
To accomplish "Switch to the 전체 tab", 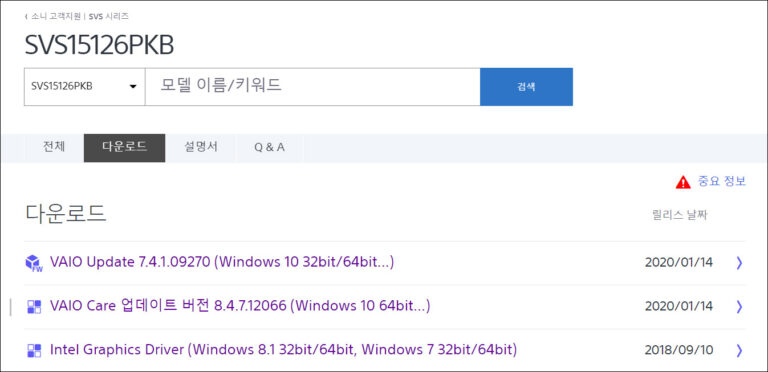I will pyautogui.click(x=54, y=147).
